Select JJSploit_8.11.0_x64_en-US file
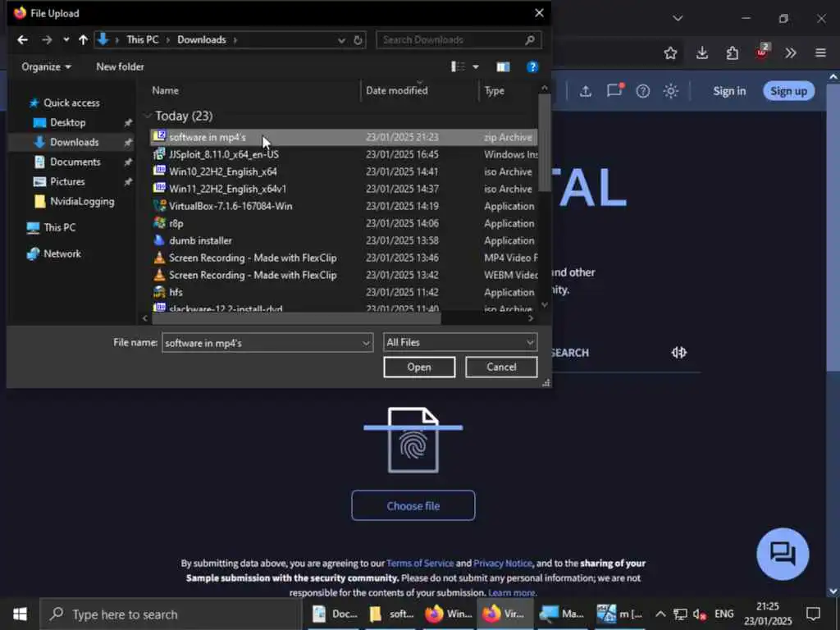 click(344, 155)
